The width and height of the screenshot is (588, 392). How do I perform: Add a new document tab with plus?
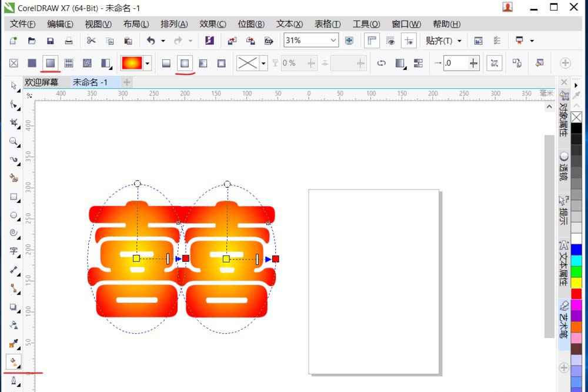[127, 82]
